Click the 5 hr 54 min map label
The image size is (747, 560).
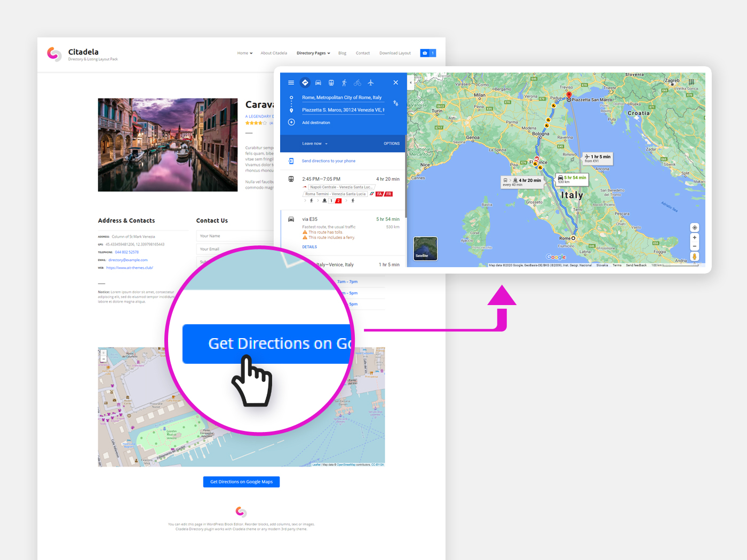(572, 179)
